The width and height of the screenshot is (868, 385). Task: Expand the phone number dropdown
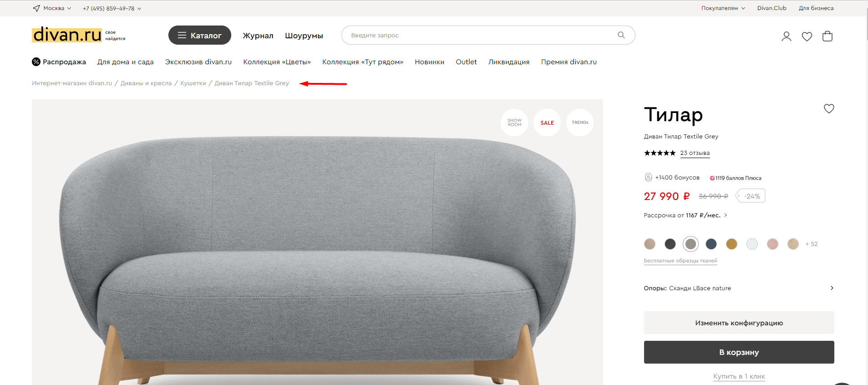(x=112, y=8)
